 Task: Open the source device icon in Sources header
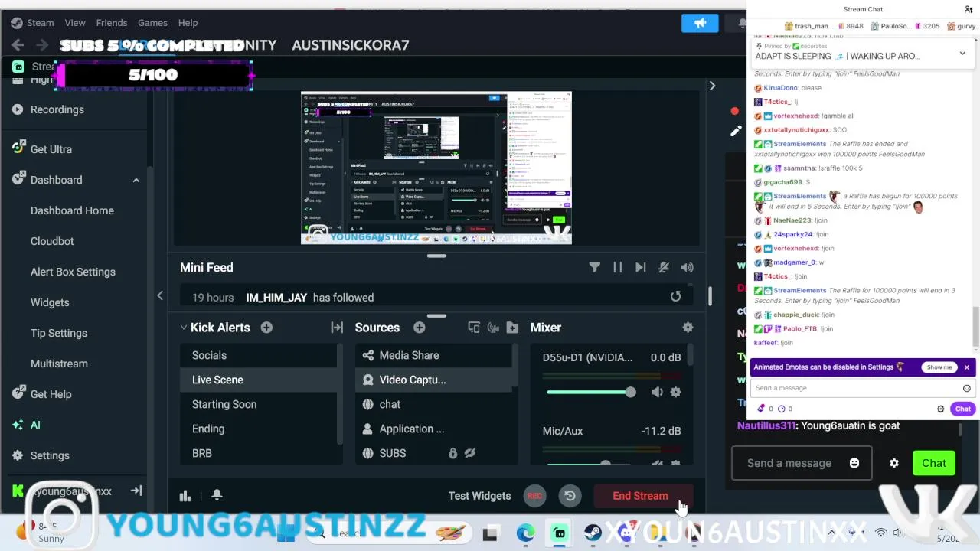tap(474, 328)
